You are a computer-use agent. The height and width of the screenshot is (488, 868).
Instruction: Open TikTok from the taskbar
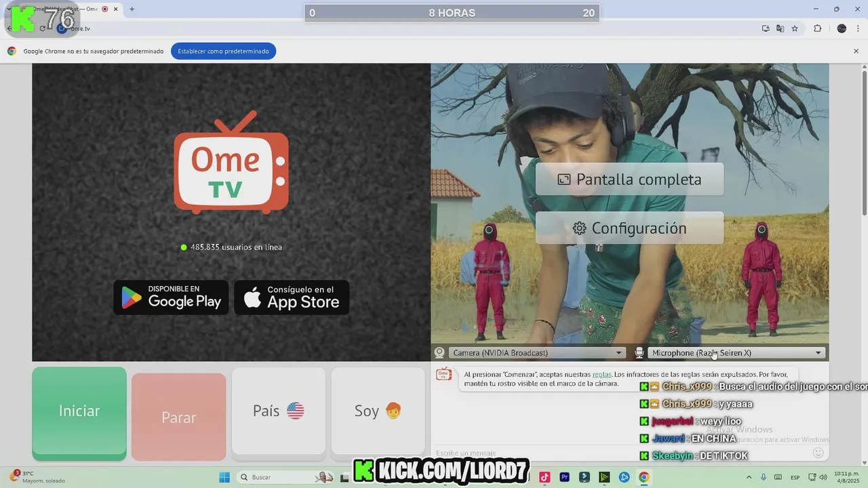[545, 477]
